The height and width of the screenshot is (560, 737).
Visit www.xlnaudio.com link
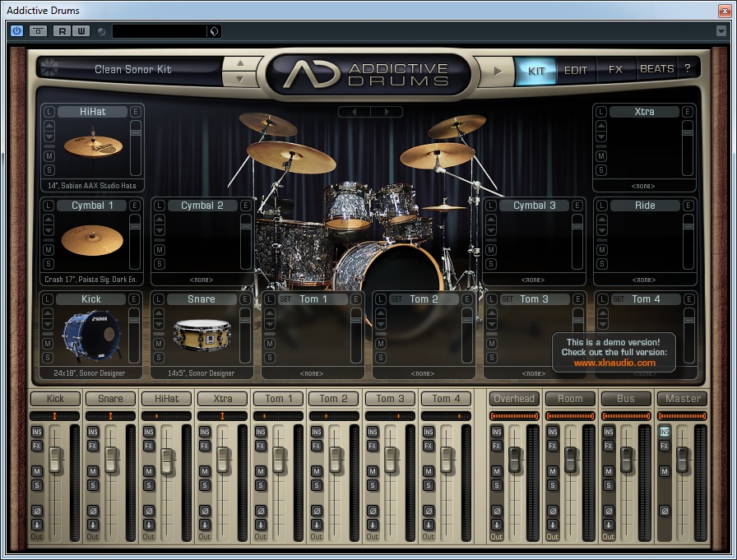click(x=614, y=363)
